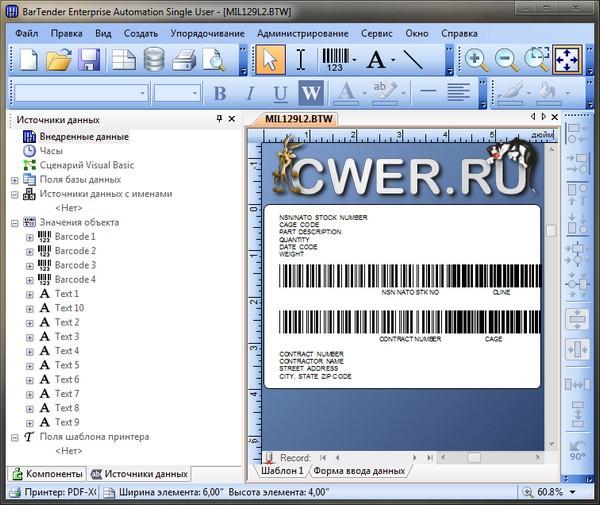The height and width of the screenshot is (505, 600).
Task: Collapse the Значения объекта node
Action: point(15,223)
